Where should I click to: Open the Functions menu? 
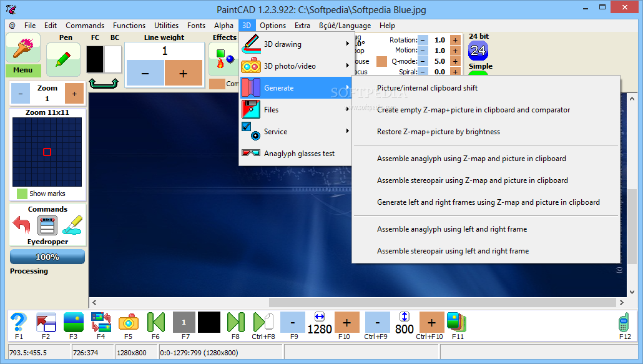pyautogui.click(x=129, y=26)
